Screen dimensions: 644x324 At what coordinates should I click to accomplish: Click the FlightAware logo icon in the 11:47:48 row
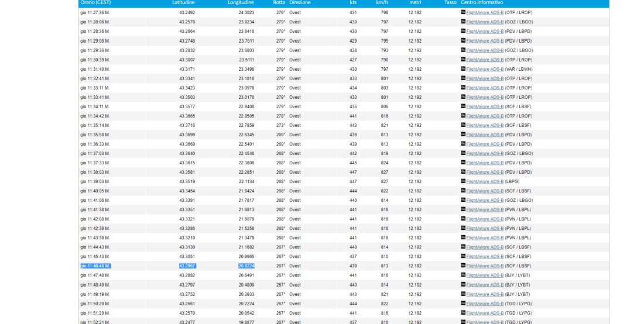463,275
